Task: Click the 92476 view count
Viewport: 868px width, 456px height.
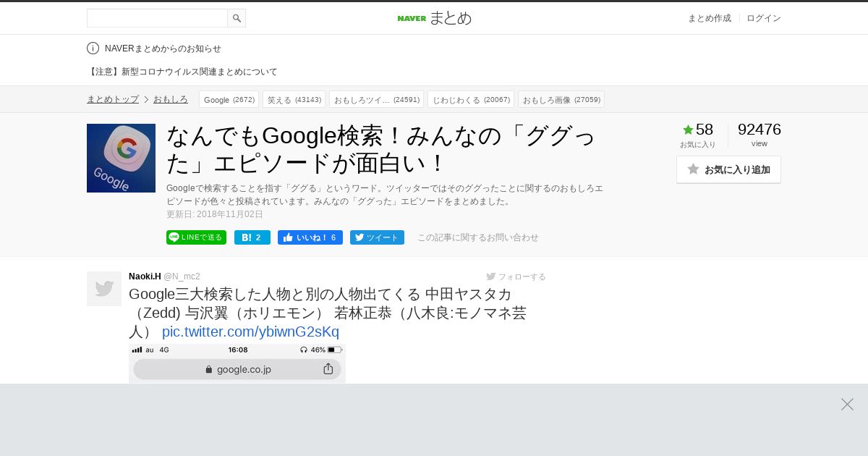Action: point(759,130)
